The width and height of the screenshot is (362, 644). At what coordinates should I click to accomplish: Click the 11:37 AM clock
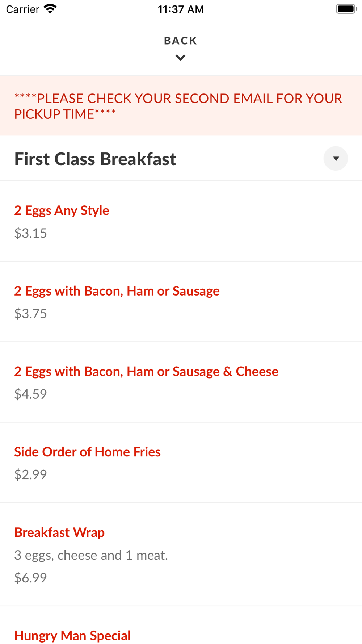[181, 9]
